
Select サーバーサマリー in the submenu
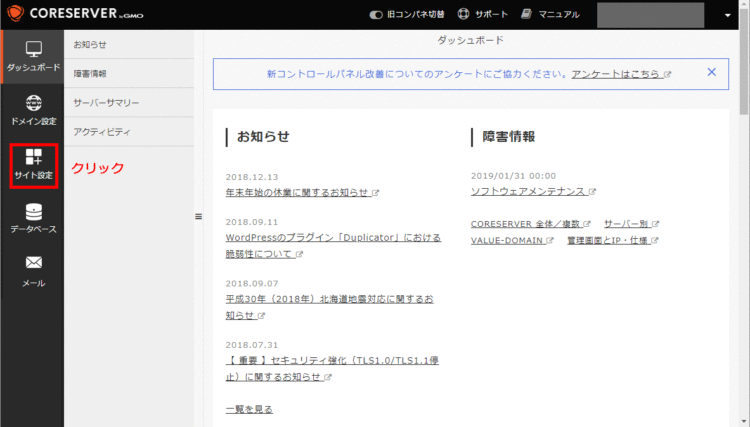click(x=106, y=103)
